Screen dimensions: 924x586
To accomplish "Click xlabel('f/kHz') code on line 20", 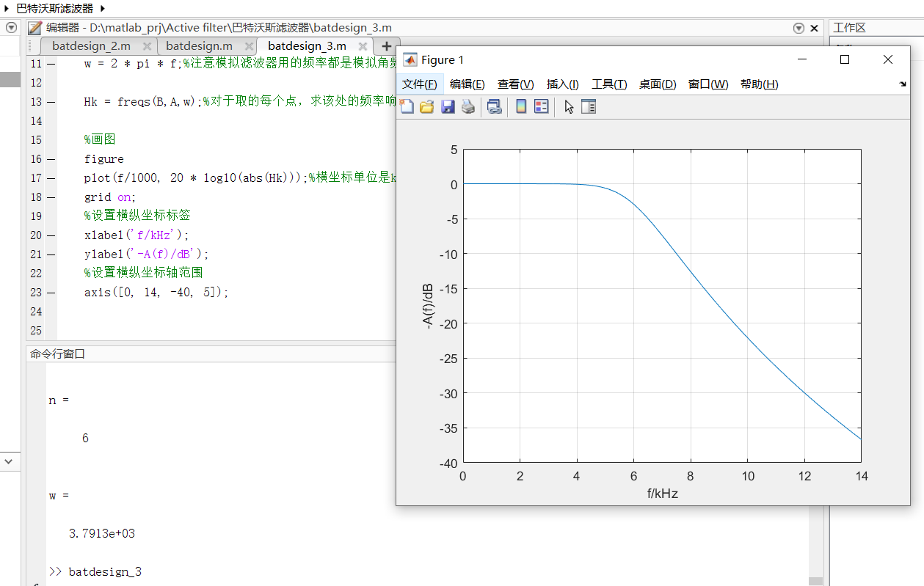I will pos(137,235).
